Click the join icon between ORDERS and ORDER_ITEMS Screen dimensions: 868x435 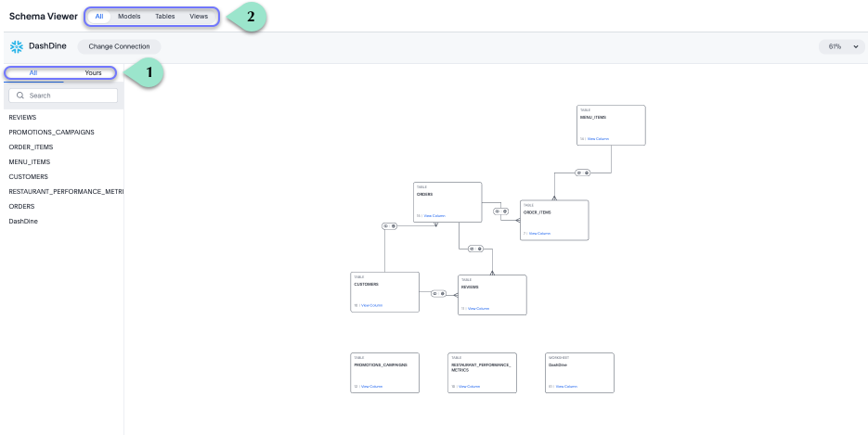(500, 211)
